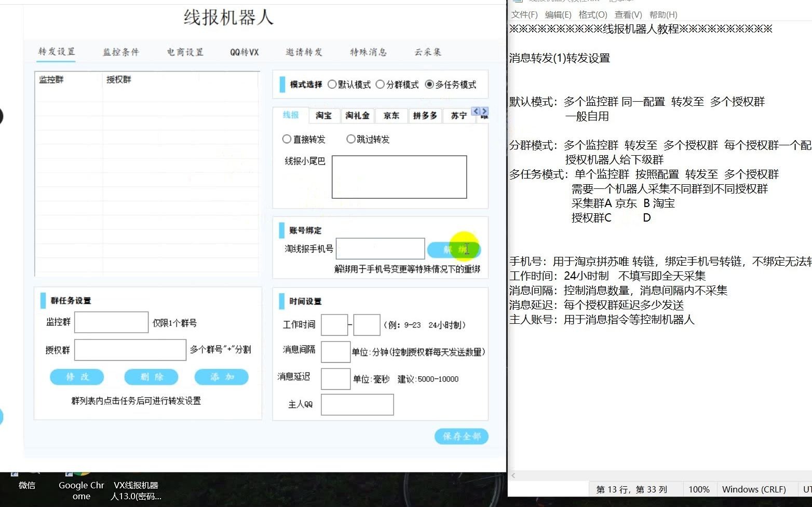The height and width of the screenshot is (507, 812).
Task: Select the 多任务模式 radio button
Action: pyautogui.click(x=429, y=84)
